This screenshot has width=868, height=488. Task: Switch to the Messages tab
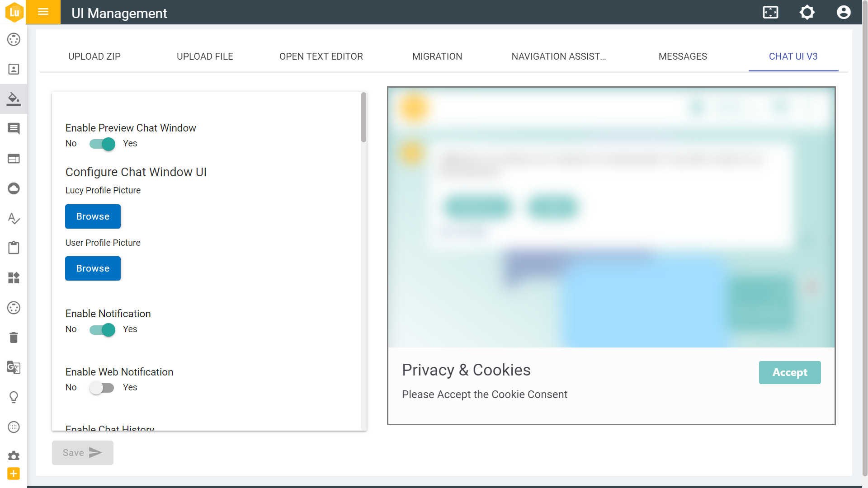point(683,56)
